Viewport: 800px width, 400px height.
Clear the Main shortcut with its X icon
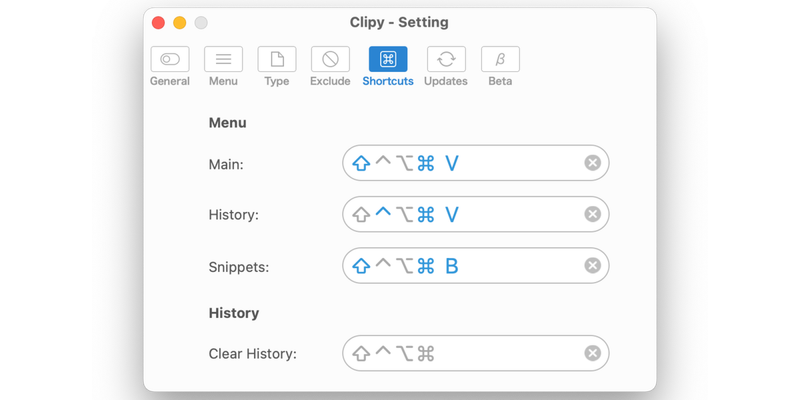point(593,163)
